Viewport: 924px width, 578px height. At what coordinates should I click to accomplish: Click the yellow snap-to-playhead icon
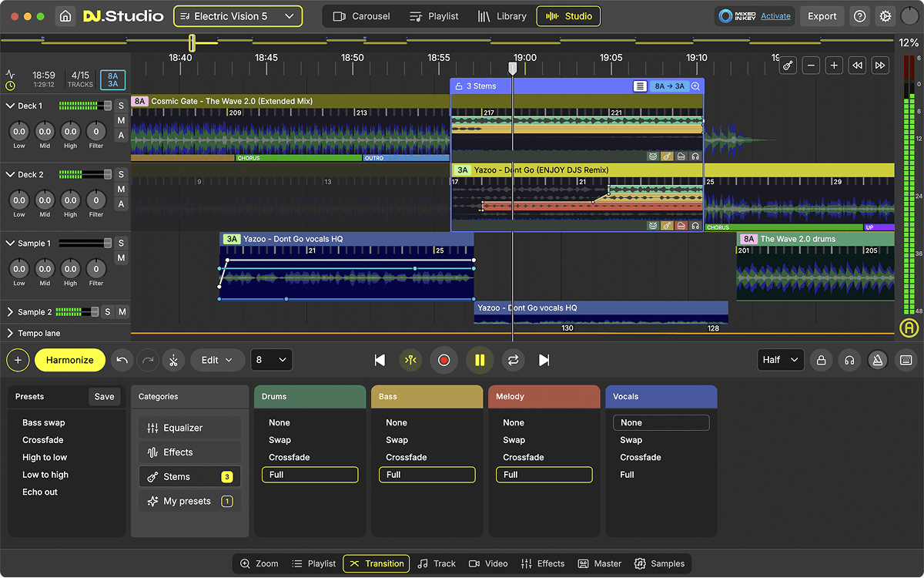click(x=410, y=360)
